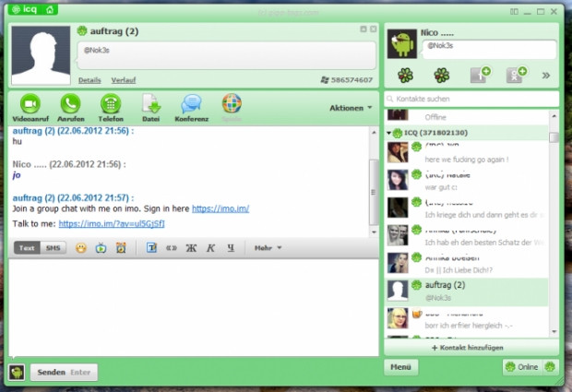Image resolution: width=572 pixels, height=392 pixels.
Task: Select contact 'borr ich erfrier hiergleich'
Action: point(467,319)
